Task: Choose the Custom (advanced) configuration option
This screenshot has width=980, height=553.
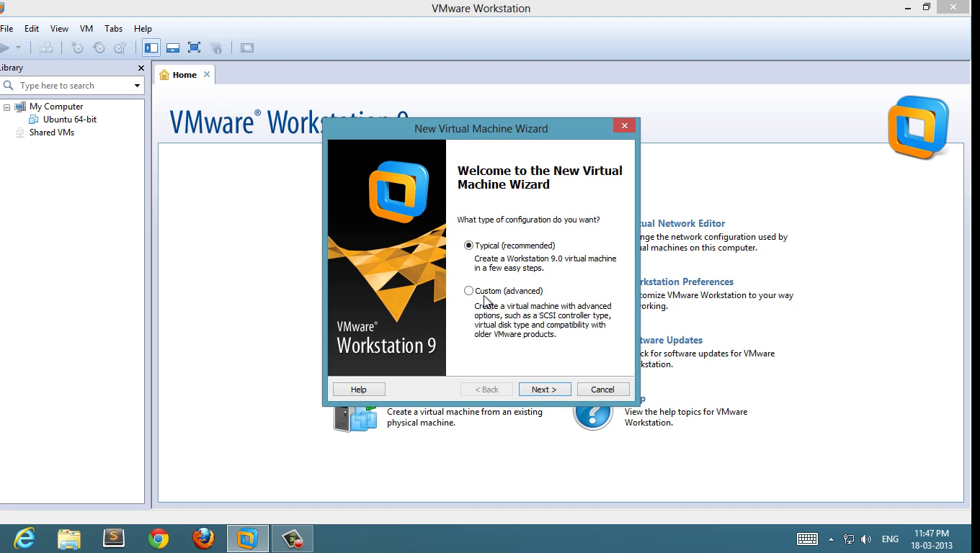Action: 469,291
